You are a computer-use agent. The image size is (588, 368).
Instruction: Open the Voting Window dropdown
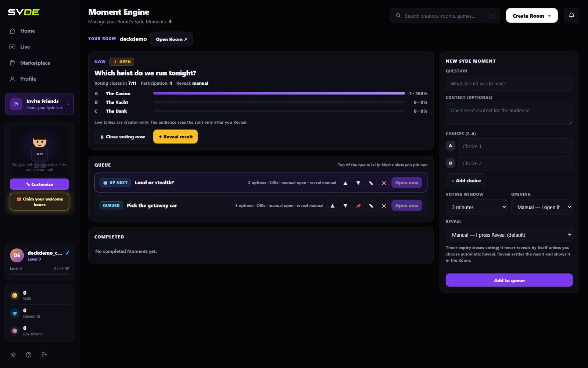point(477,207)
